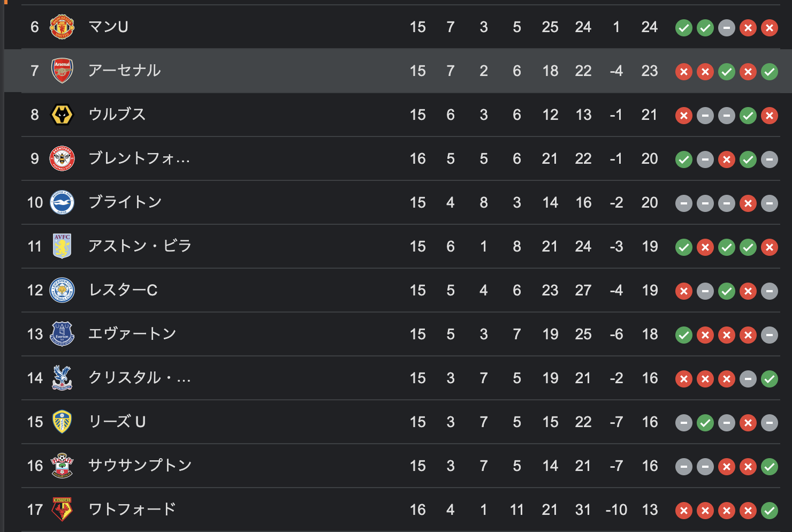
Task: Click Man U's first green win icon
Action: pos(684,28)
